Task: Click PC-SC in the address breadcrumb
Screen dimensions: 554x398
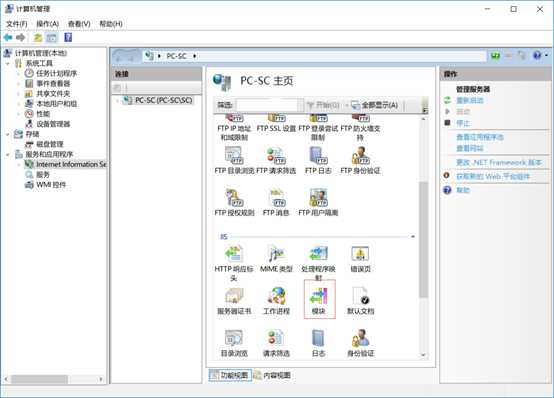Action: tap(176, 56)
